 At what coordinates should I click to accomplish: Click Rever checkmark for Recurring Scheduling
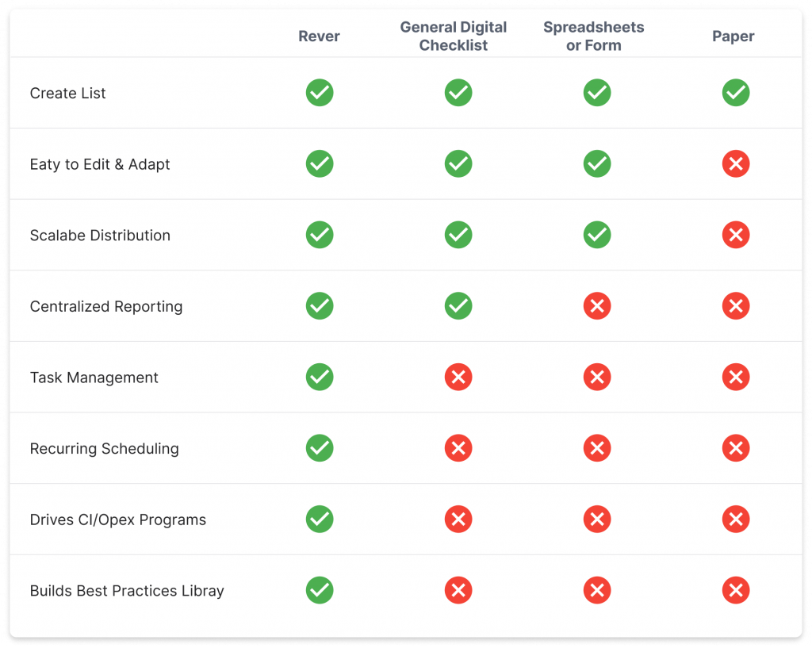(320, 448)
